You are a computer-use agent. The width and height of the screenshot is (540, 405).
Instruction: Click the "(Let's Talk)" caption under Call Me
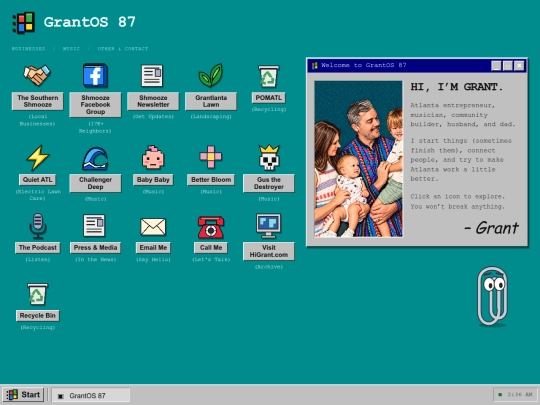211,259
